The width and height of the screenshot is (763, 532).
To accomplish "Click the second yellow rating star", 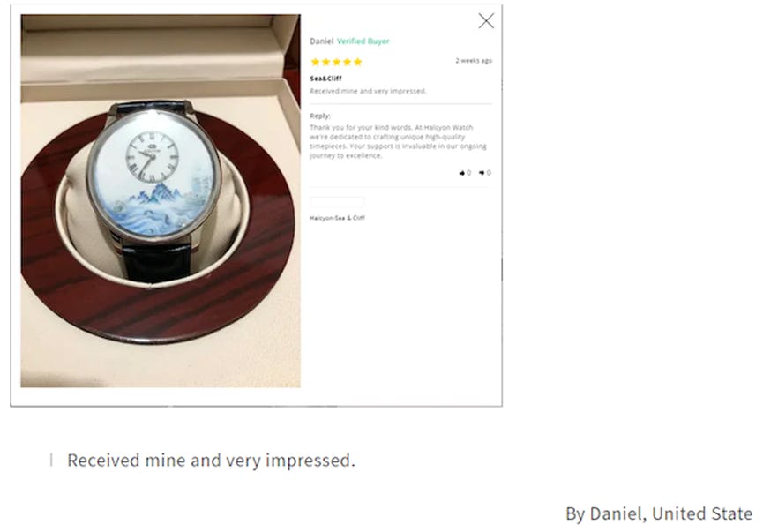I will (x=326, y=62).
